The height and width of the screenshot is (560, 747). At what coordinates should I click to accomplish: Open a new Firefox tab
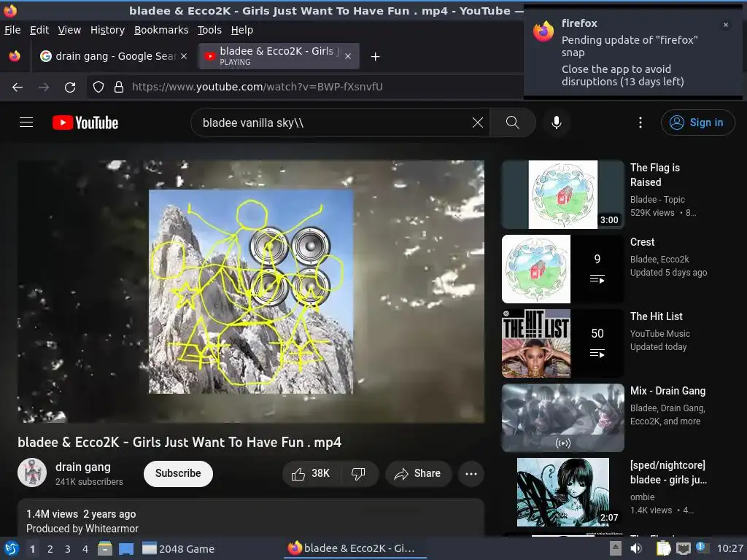pyautogui.click(x=376, y=57)
